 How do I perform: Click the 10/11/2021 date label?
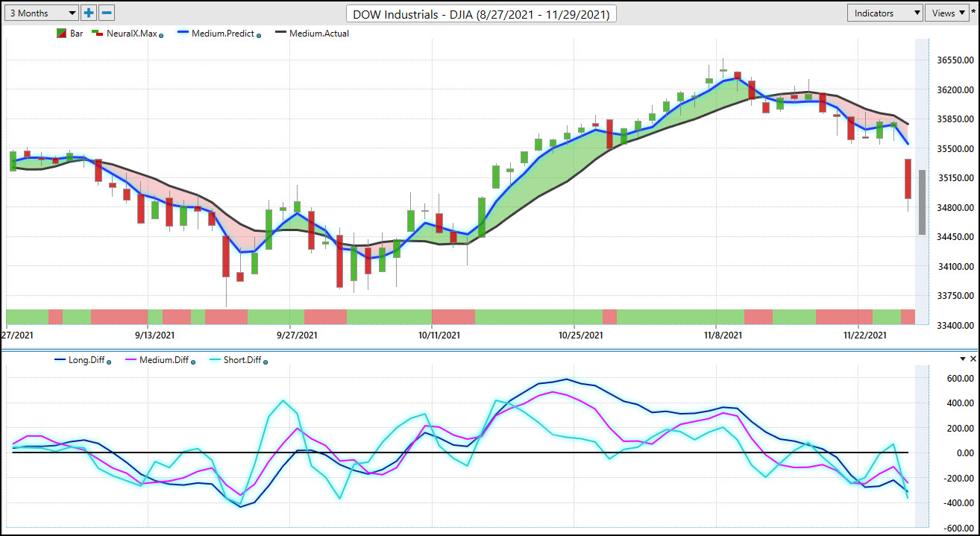point(439,335)
